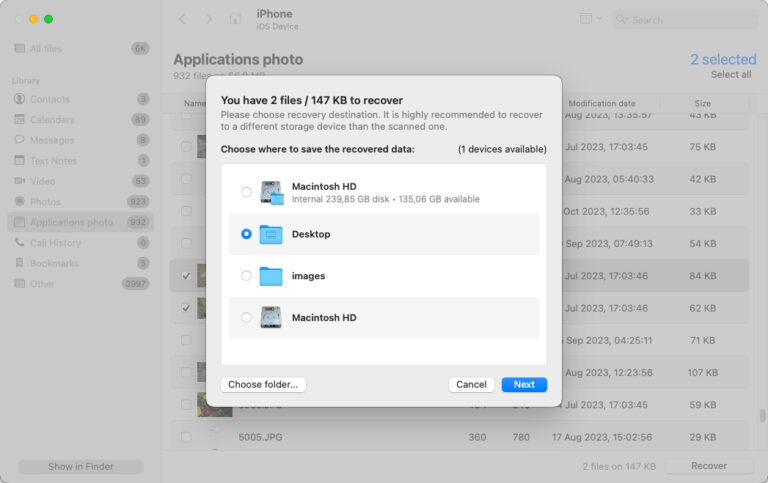Click the Desktop folder icon in dialog
This screenshot has height=483, width=768.
click(x=271, y=234)
